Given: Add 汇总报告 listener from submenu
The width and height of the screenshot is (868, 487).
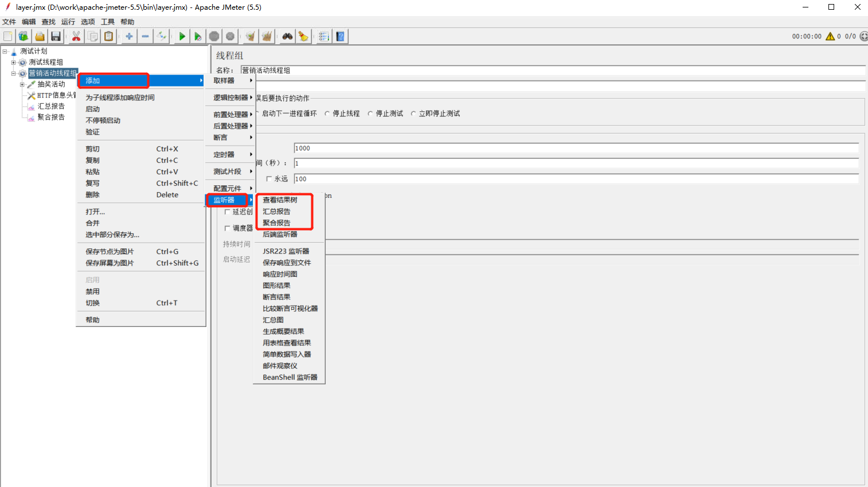Looking at the screenshot, I should point(289,212).
